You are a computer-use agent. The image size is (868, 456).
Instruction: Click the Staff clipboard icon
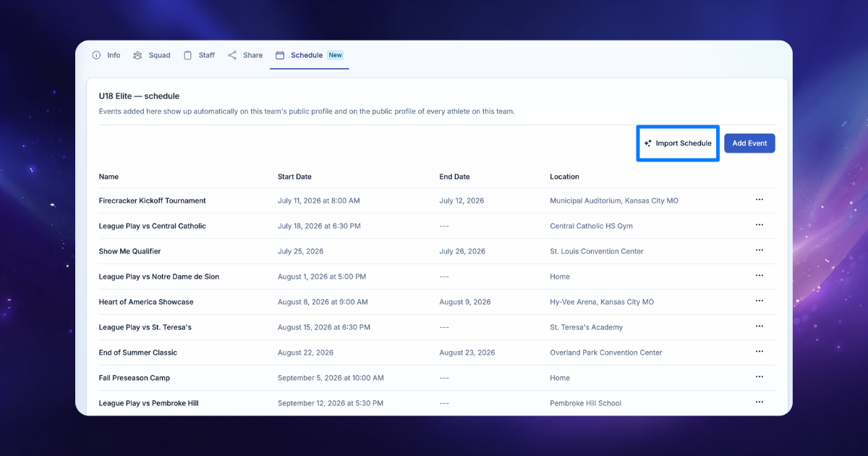click(187, 55)
